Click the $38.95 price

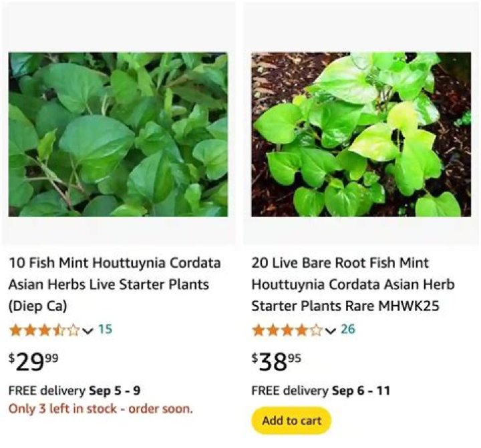pos(277,361)
